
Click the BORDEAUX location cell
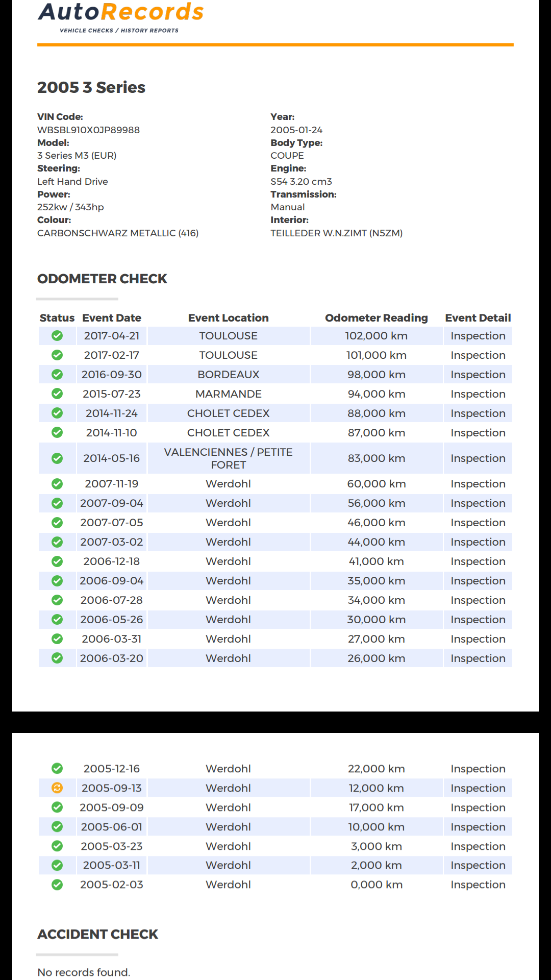click(x=229, y=375)
